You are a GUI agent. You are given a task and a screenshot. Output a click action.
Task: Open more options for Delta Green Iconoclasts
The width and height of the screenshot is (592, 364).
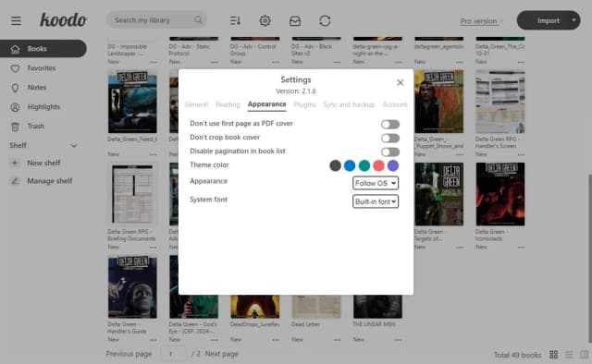pos(521,248)
